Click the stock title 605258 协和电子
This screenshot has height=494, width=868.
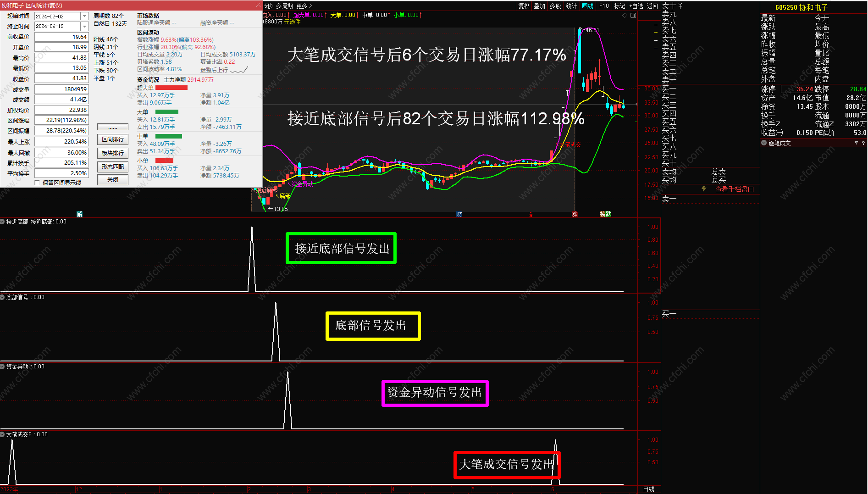pyautogui.click(x=802, y=7)
